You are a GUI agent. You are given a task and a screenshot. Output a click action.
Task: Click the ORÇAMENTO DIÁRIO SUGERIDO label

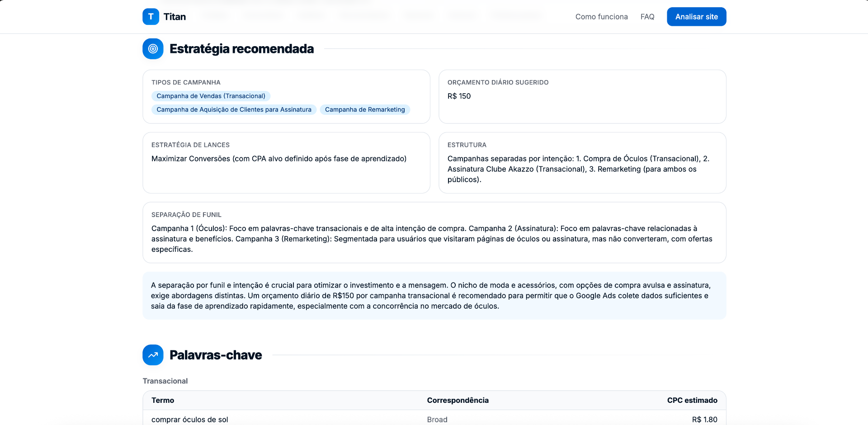click(498, 82)
